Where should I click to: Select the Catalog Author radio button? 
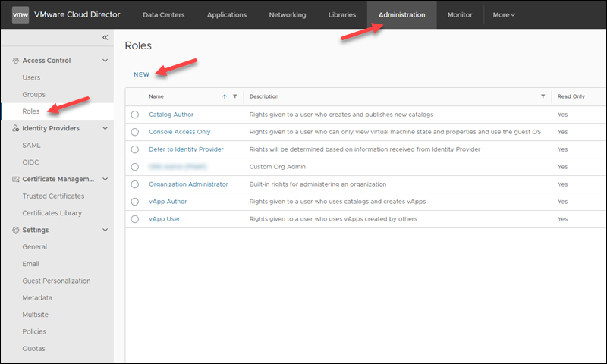click(x=135, y=115)
